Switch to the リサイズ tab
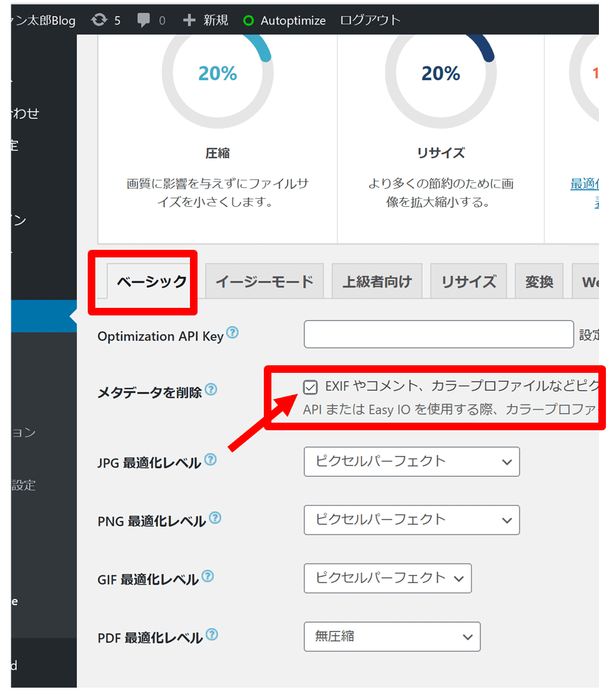The height and width of the screenshot is (699, 616). (468, 282)
